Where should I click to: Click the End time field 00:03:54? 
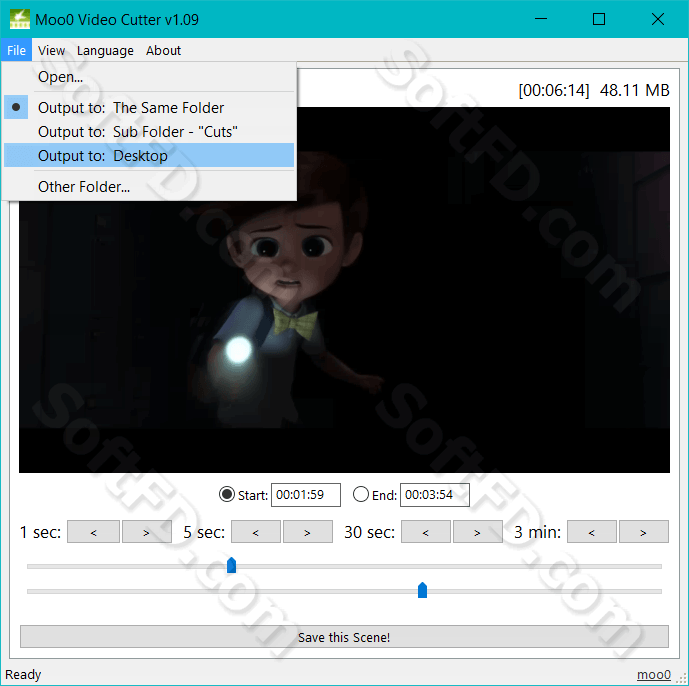coord(435,495)
